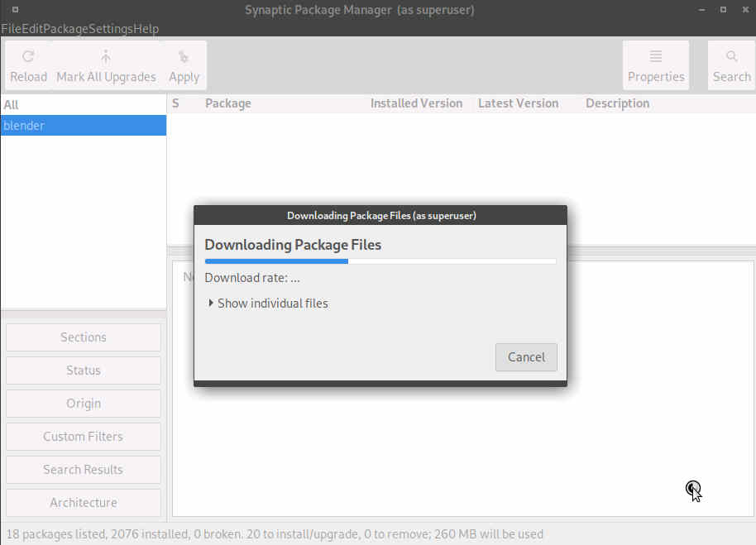
Task: Click the window menu icon in title bar
Action: [15, 9]
